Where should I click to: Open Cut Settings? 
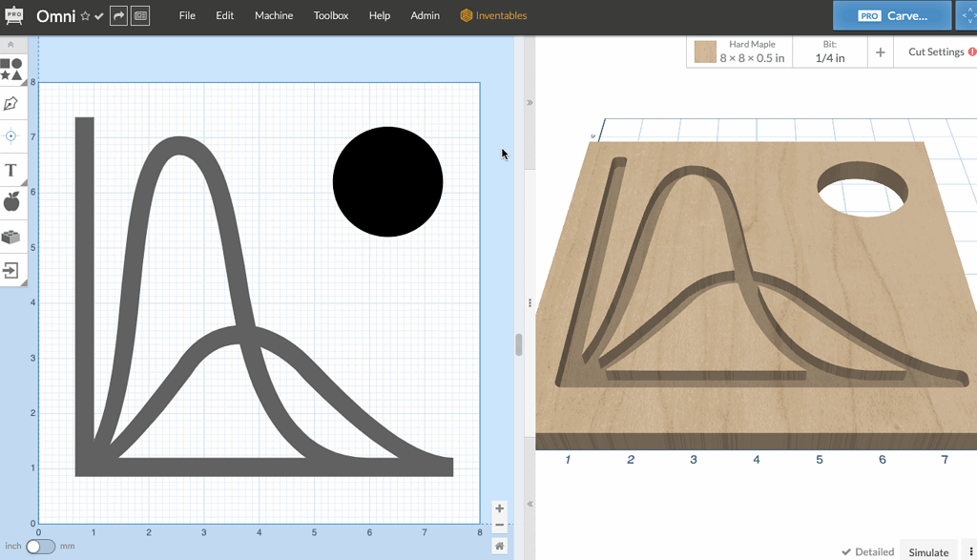[936, 52]
